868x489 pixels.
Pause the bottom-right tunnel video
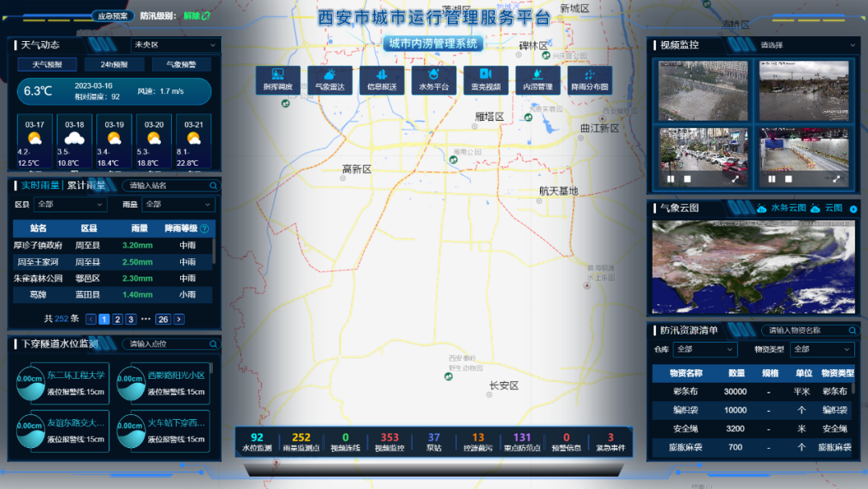pyautogui.click(x=772, y=179)
